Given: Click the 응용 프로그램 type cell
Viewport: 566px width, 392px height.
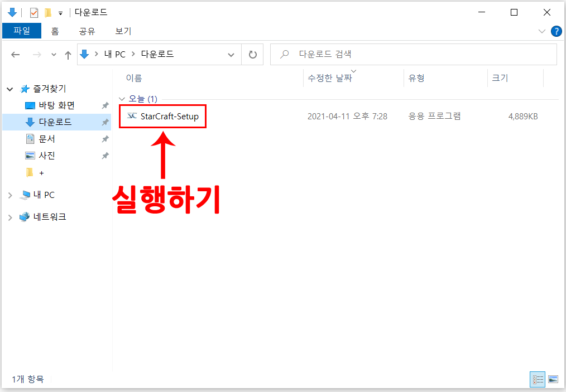Looking at the screenshot, I should (x=434, y=116).
